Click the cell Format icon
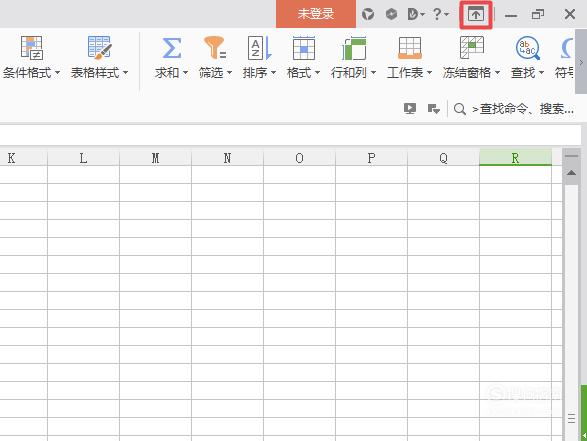 tap(304, 48)
